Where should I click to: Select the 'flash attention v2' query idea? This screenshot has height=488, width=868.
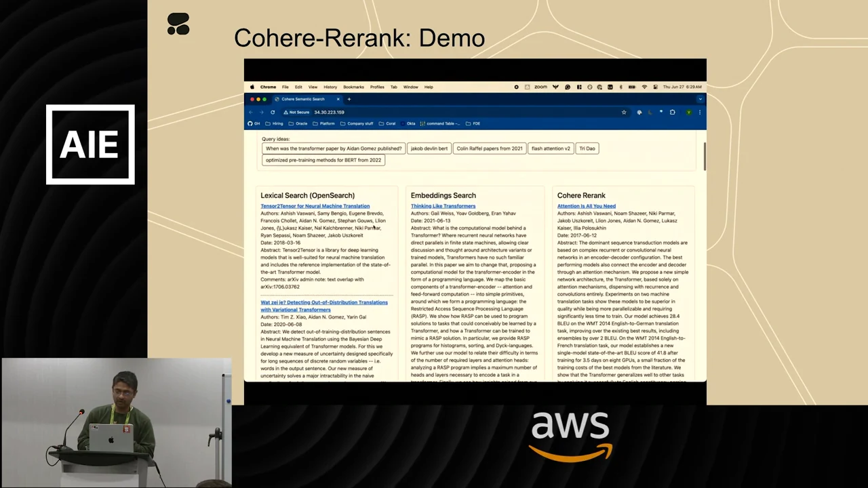[551, 148]
